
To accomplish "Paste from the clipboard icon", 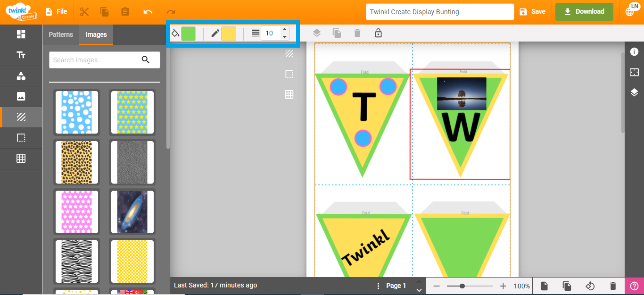I will [x=125, y=12].
